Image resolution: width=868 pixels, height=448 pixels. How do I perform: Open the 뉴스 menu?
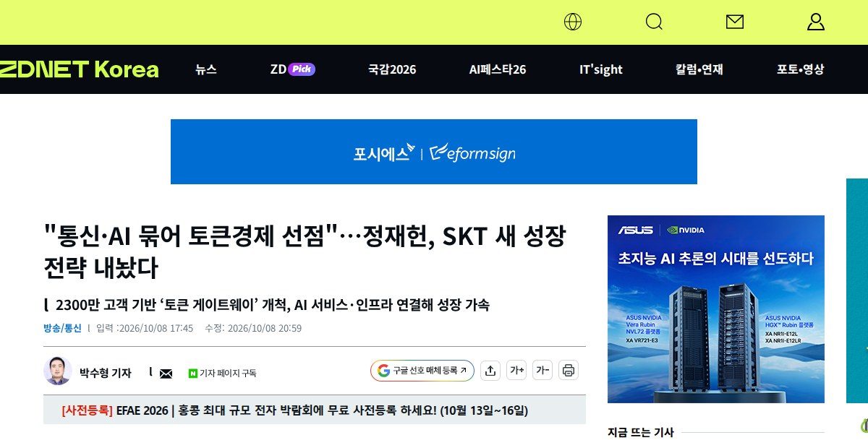pos(206,69)
